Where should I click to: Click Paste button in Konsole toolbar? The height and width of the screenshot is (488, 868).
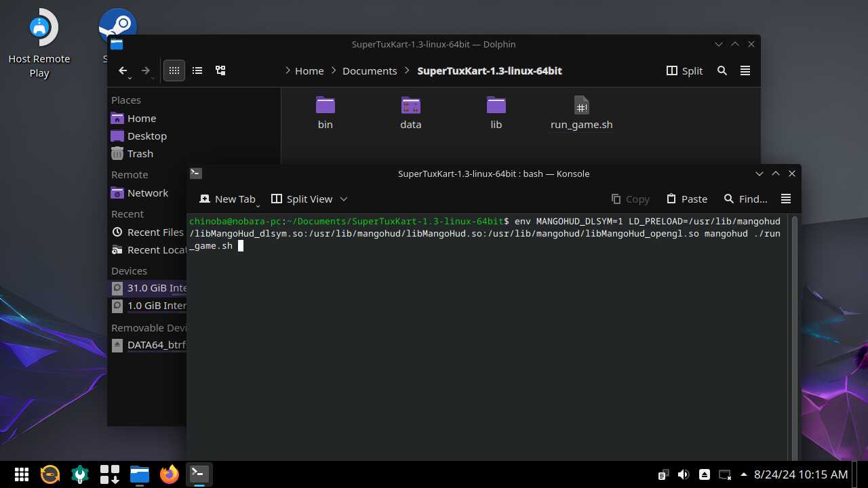coord(687,199)
